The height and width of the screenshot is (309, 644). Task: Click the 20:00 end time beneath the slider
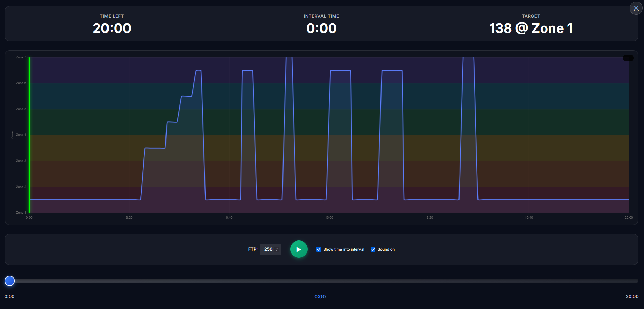click(x=632, y=297)
